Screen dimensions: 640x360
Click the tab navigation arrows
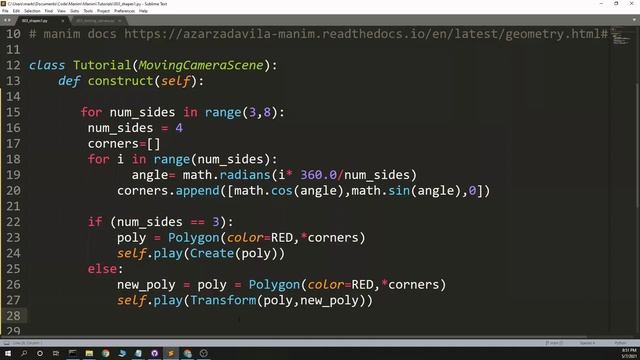(x=7, y=20)
